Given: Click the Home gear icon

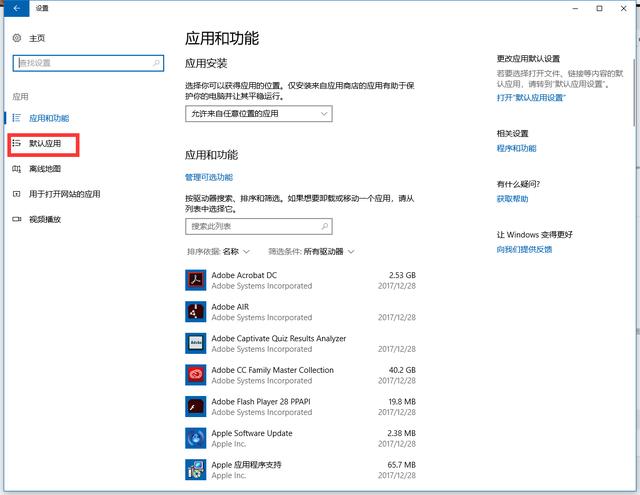Looking at the screenshot, I should point(17,38).
